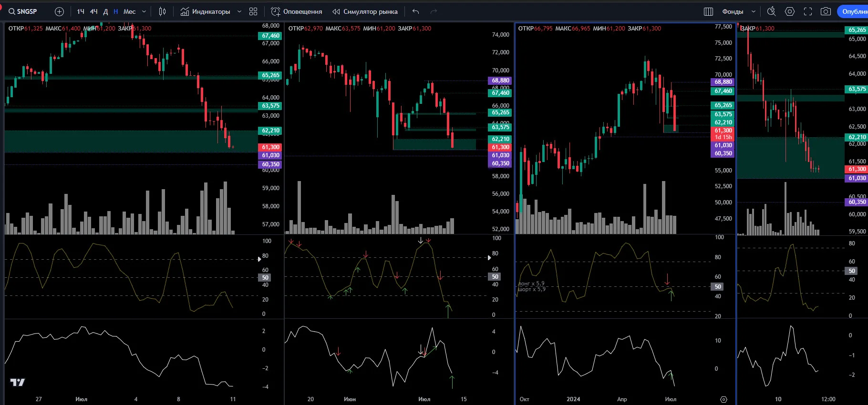868x405 pixels.
Task: Click the Июн label on second chart time axis
Action: click(x=350, y=399)
